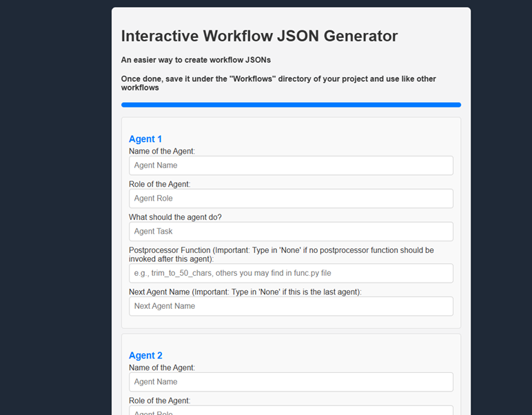Click the 'Postprocessor Function (Important...' label

[281, 254]
